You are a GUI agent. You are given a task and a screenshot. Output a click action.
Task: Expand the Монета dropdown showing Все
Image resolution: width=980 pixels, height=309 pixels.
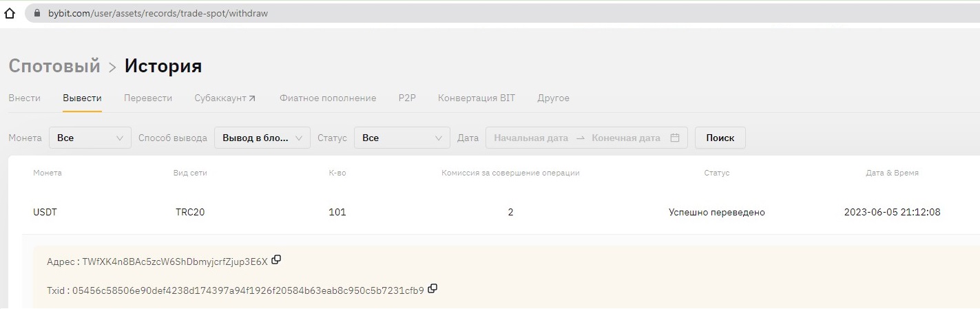pos(90,138)
